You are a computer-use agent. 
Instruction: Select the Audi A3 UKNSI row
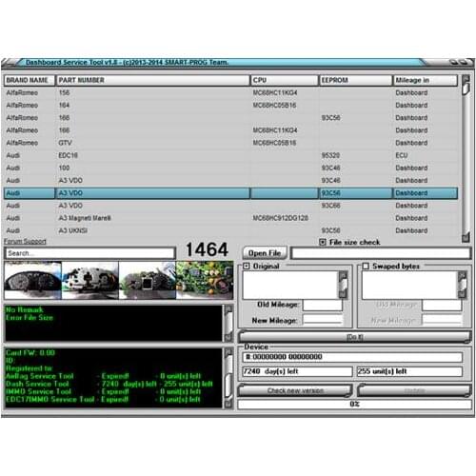click(230, 230)
